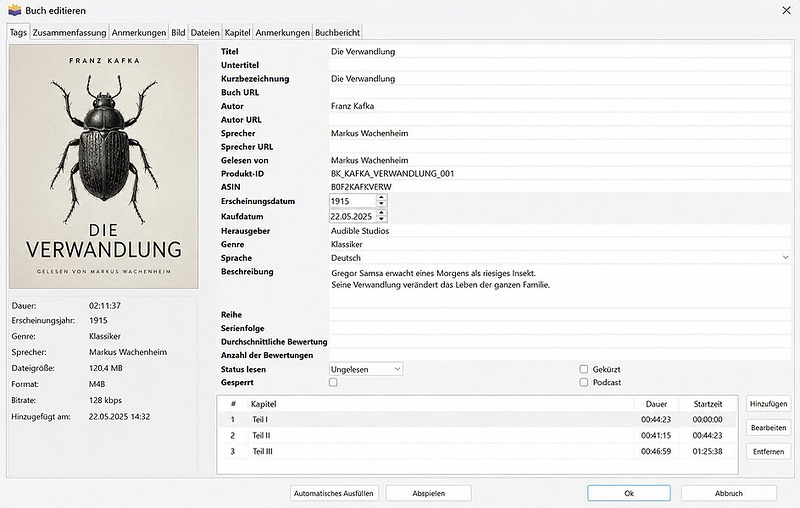Click into the Titel field
This screenshot has width=800, height=508.
pyautogui.click(x=560, y=52)
